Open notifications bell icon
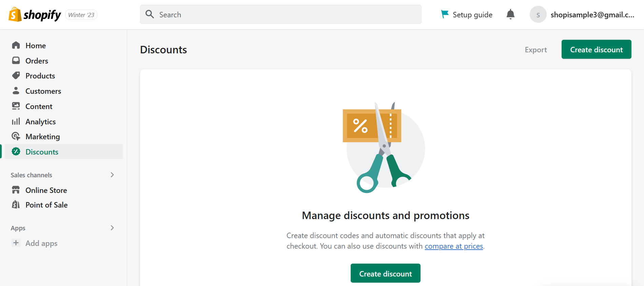This screenshot has width=644, height=286. pos(510,14)
